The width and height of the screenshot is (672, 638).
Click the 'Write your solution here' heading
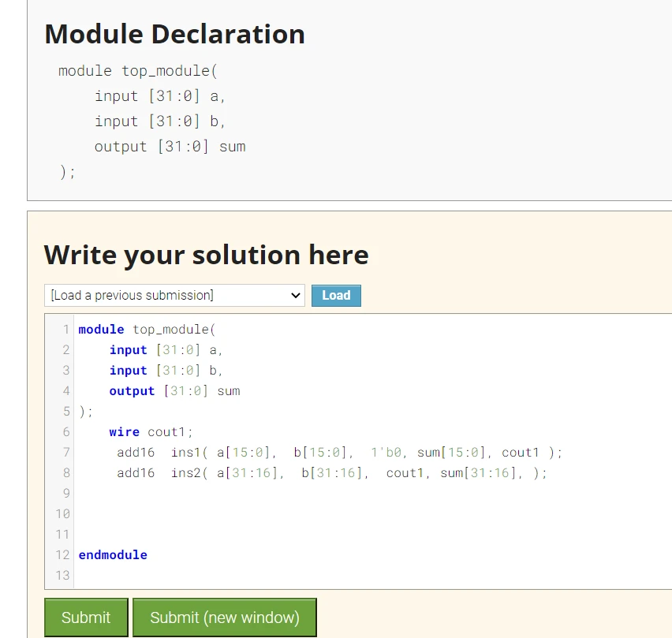[x=206, y=255]
